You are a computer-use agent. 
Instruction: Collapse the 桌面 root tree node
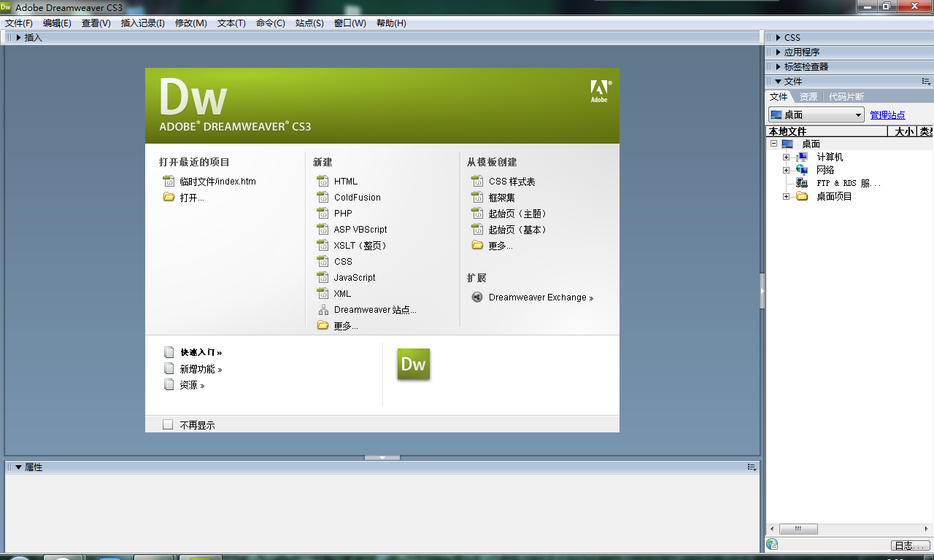(773, 144)
